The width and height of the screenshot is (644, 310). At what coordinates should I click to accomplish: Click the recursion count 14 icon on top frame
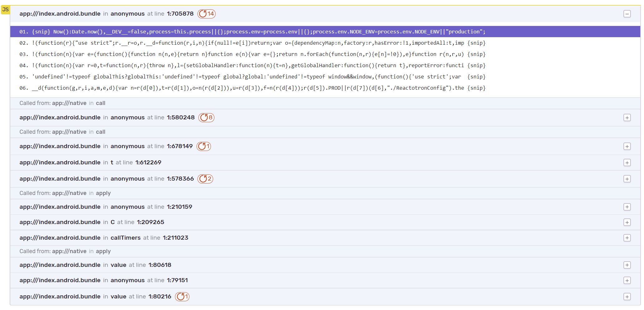[206, 14]
